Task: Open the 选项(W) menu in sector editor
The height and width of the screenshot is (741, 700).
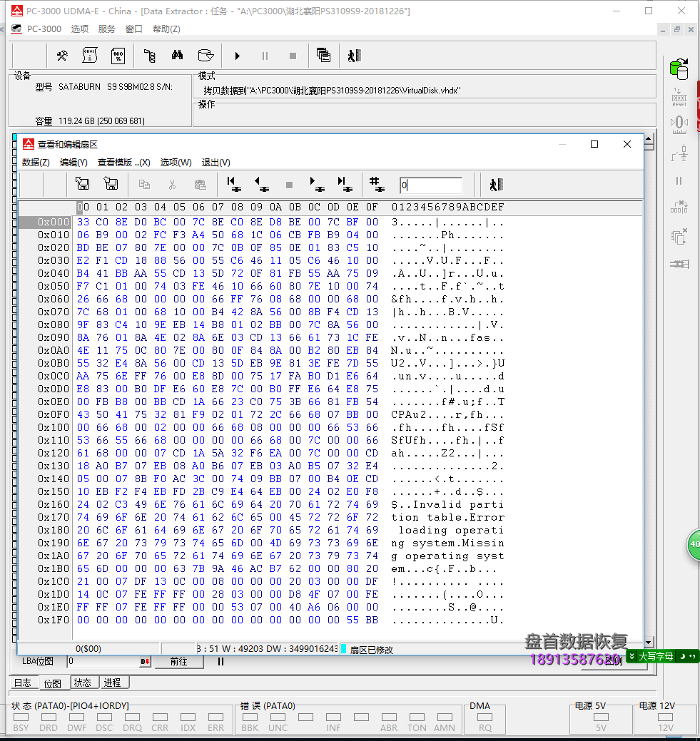Action: [176, 162]
